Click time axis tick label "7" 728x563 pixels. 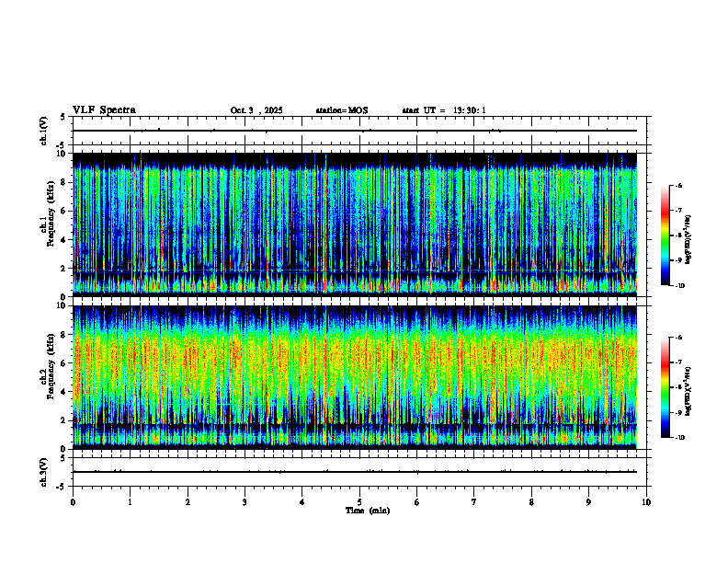474,502
